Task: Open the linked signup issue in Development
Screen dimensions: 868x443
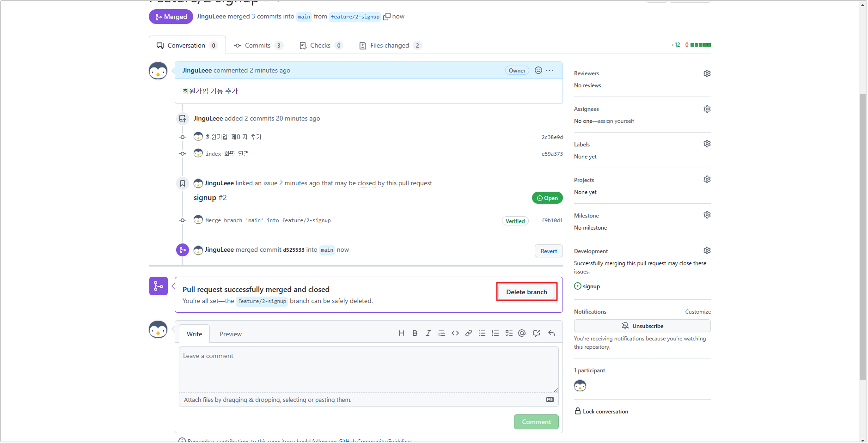Action: point(591,286)
